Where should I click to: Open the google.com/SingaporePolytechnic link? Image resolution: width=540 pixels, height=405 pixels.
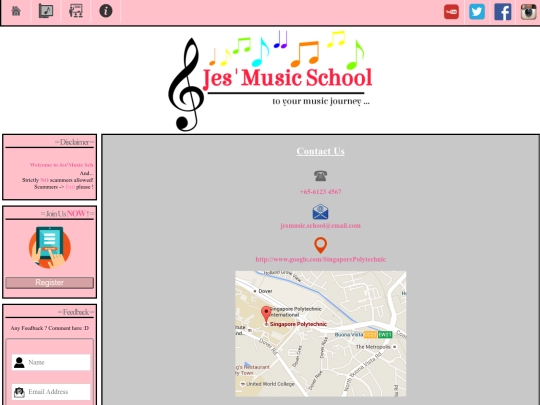click(320, 259)
